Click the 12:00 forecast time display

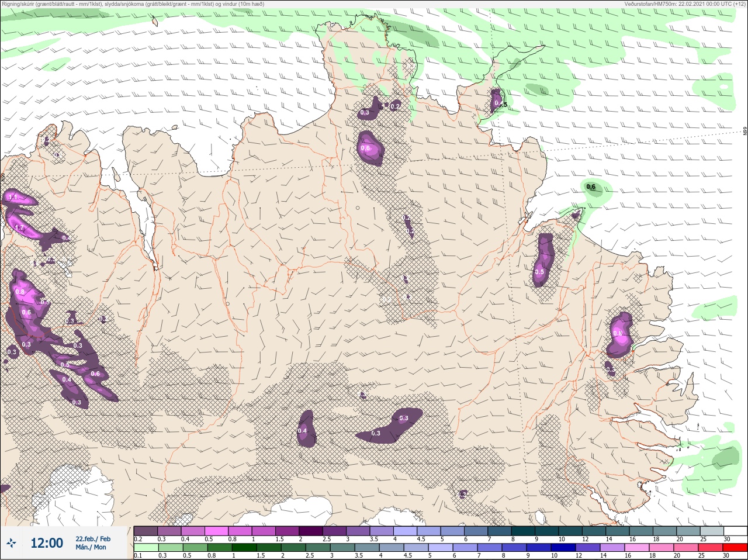[46, 543]
